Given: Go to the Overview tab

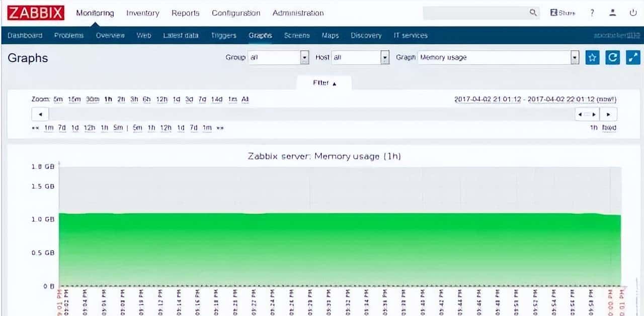Looking at the screenshot, I should pyautogui.click(x=110, y=35).
